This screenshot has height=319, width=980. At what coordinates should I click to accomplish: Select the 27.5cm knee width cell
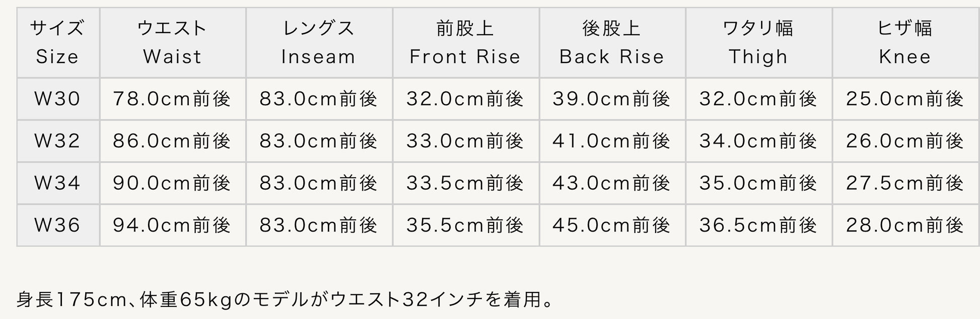(x=905, y=183)
